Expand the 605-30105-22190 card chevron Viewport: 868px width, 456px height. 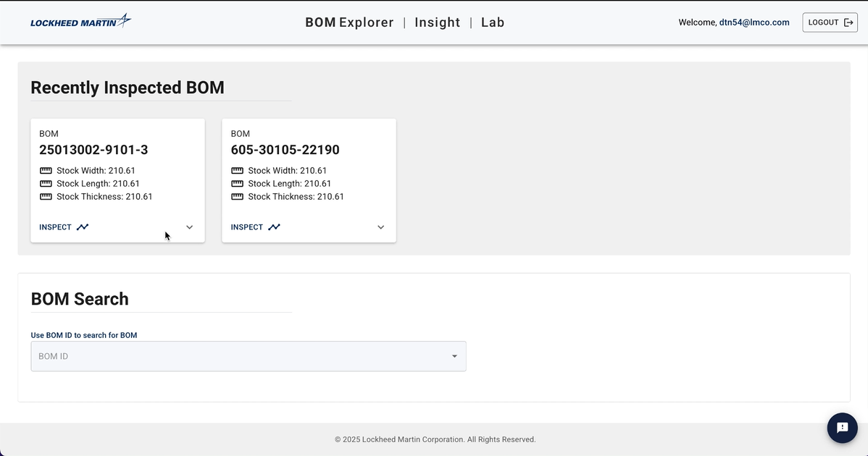[x=381, y=227]
